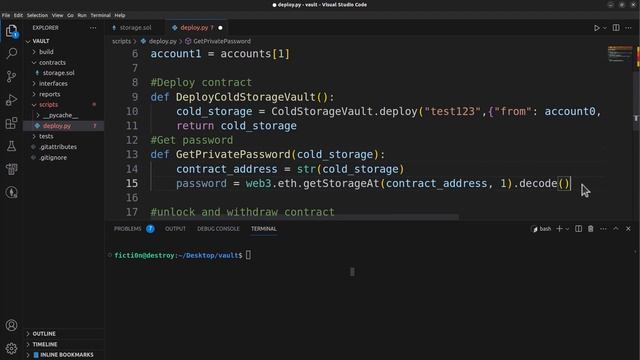Open the run button dropdown arrow

click(605, 28)
